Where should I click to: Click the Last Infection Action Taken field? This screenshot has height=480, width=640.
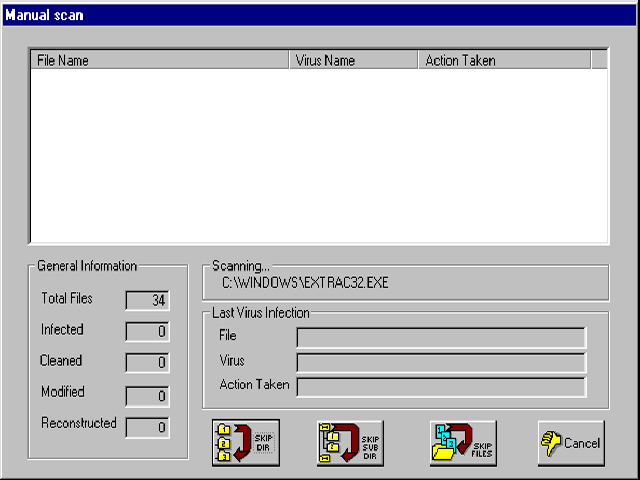click(441, 386)
